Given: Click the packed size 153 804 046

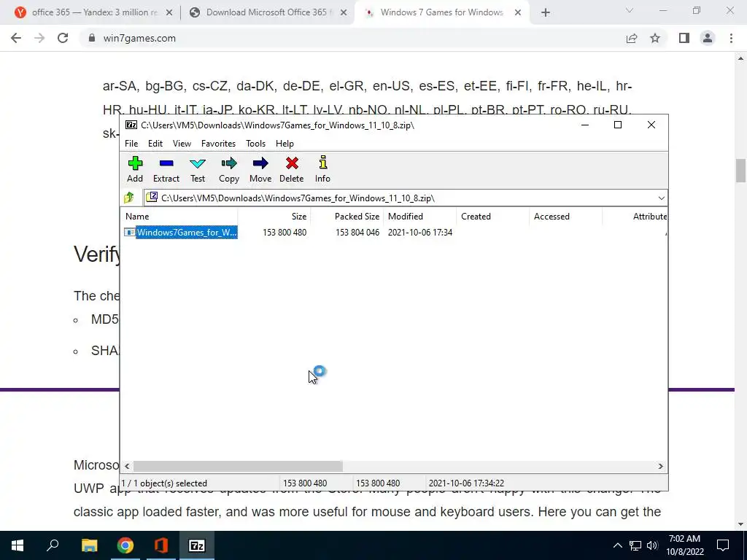Looking at the screenshot, I should 357,233.
